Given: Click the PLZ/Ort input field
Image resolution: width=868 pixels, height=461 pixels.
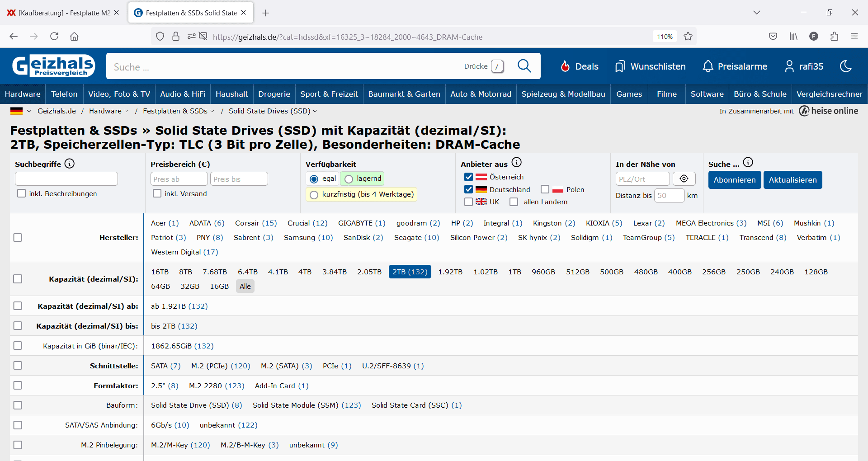Looking at the screenshot, I should (x=642, y=179).
